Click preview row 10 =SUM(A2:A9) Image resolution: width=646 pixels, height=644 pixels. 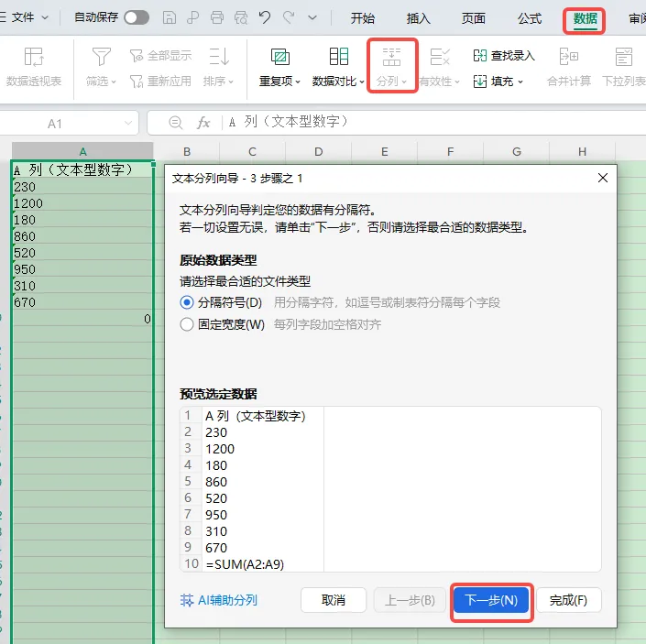[245, 563]
